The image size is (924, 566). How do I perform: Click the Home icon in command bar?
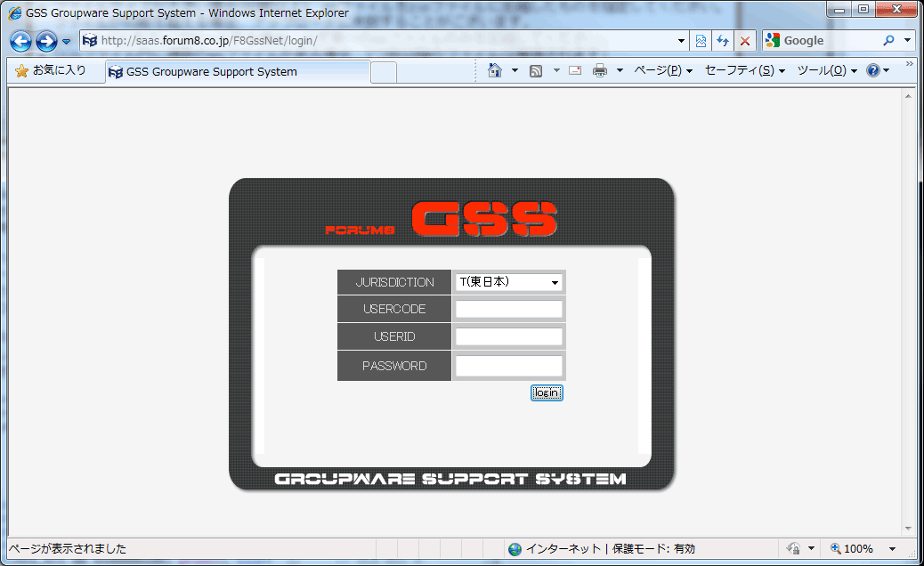tap(495, 70)
